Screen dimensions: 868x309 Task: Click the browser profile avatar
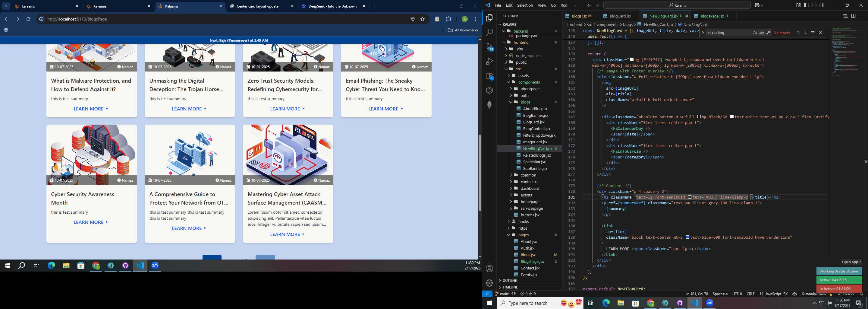(464, 19)
